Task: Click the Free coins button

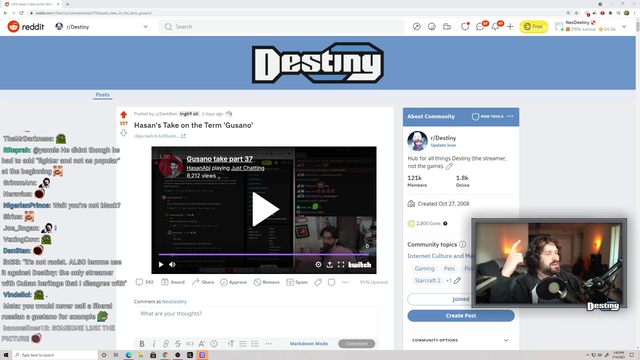Action: coord(533,27)
